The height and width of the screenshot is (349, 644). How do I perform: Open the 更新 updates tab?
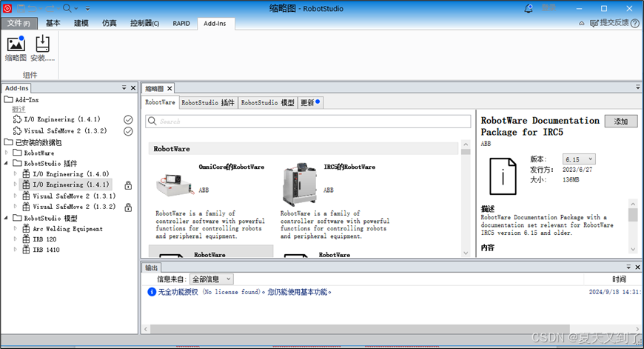coord(310,102)
